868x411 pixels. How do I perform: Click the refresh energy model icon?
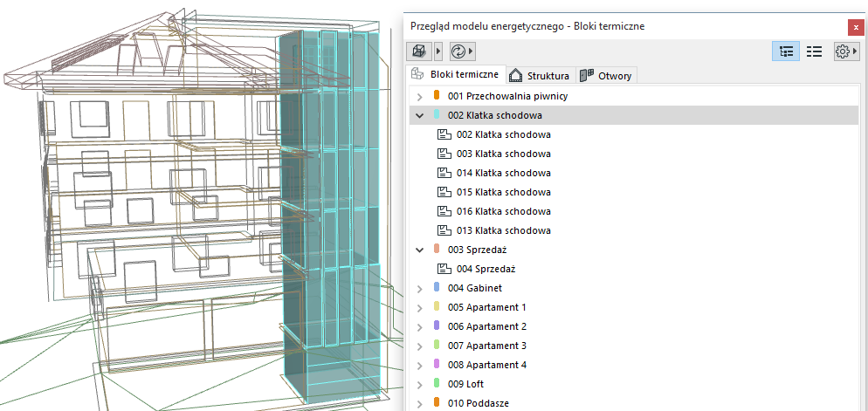point(458,51)
